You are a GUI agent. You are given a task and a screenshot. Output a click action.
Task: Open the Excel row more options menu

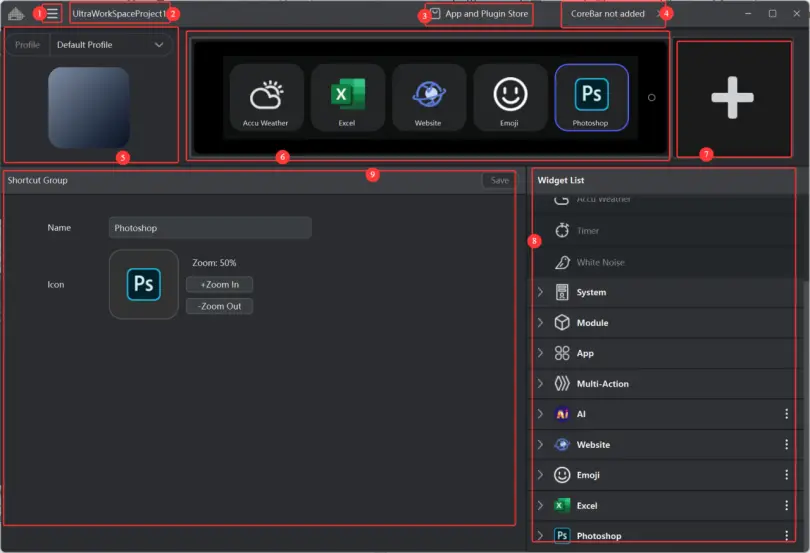point(786,505)
